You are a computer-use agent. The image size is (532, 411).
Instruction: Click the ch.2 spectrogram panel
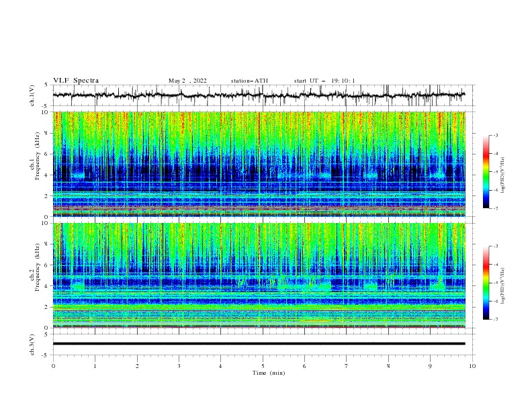click(x=259, y=275)
